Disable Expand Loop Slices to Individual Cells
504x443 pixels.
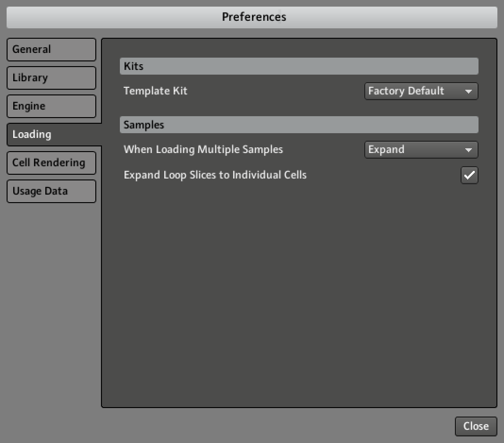tap(469, 175)
